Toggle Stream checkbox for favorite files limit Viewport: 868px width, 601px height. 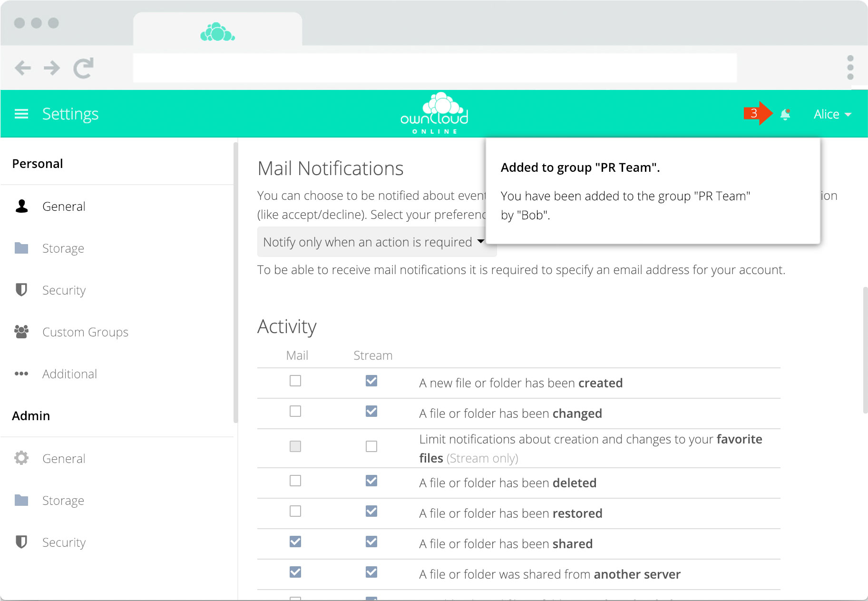point(371,446)
